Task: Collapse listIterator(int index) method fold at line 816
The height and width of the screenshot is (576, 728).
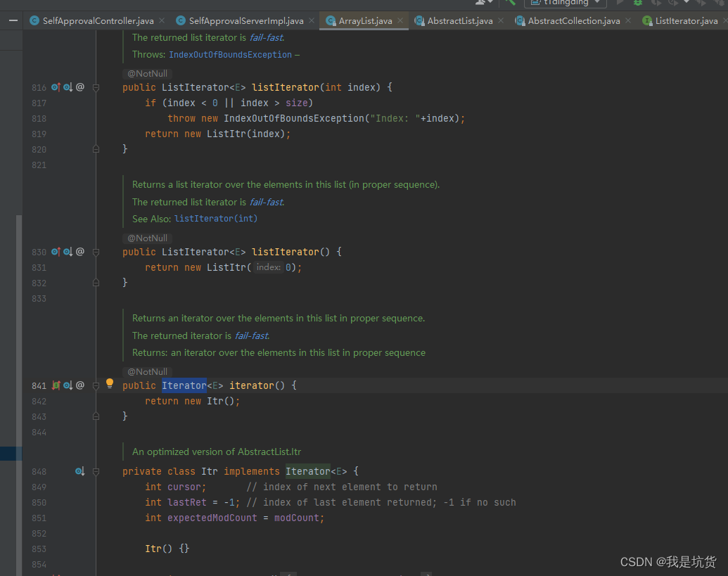Action: click(96, 87)
